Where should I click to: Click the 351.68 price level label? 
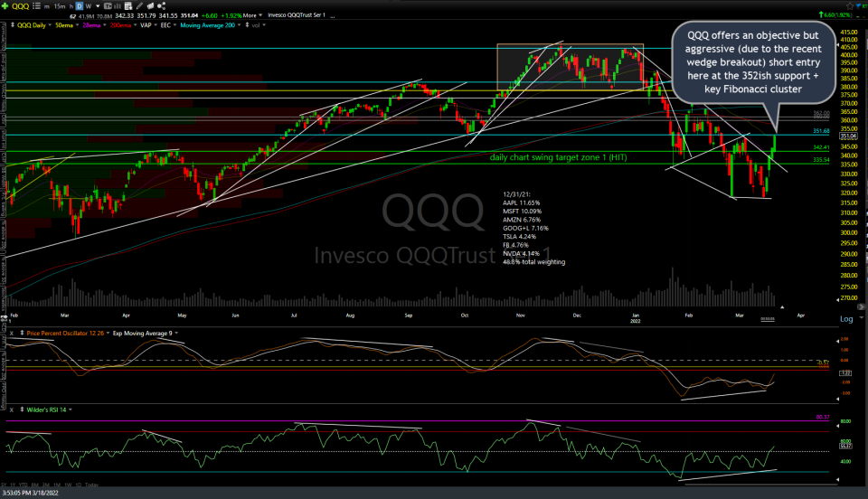coord(821,131)
